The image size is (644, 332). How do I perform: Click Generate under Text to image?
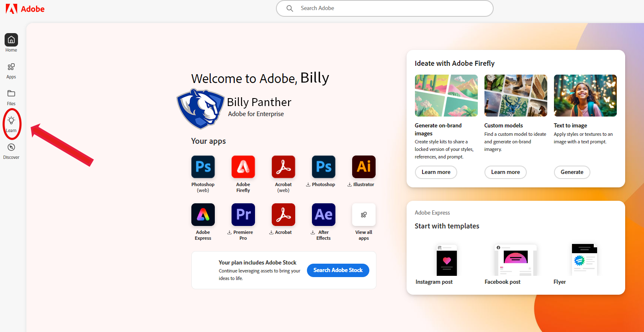572,172
